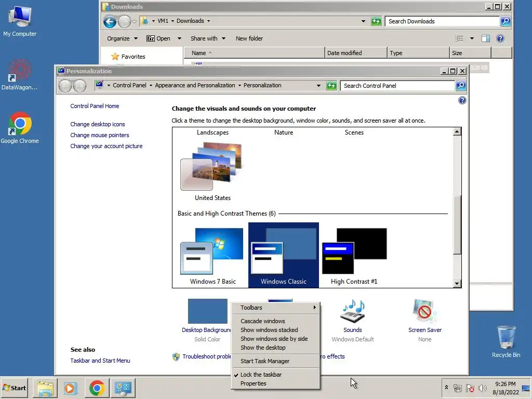Open Taskbar and Start Menu link
This screenshot has height=399, width=532.
tap(100, 361)
